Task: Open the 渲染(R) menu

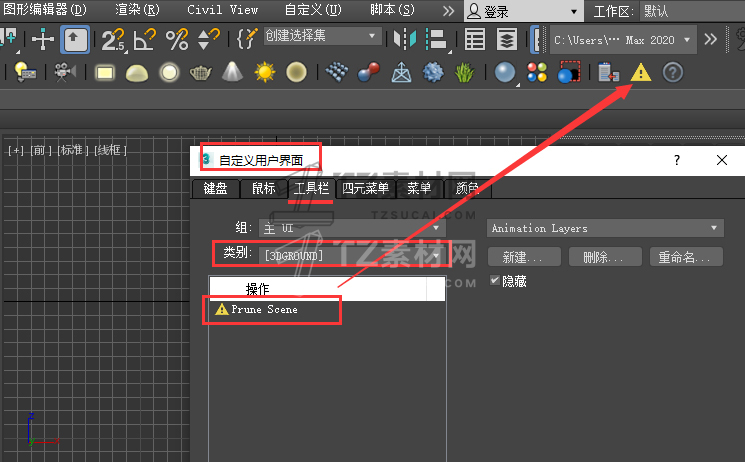Action: pos(137,10)
